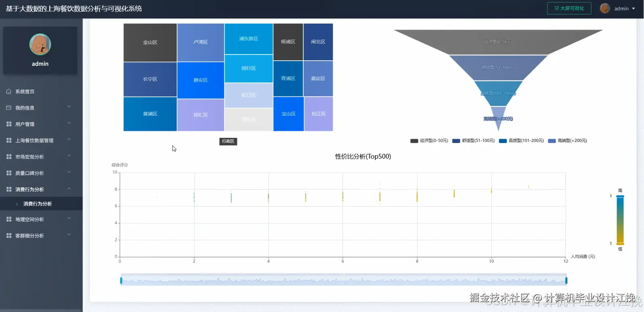Click the grid icon beside 消费行为分析 parent menu

click(9, 189)
